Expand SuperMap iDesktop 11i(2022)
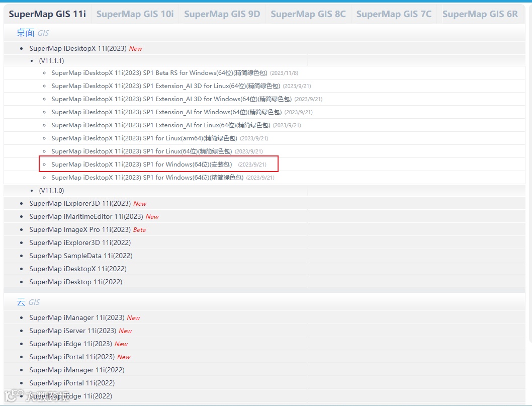The height and width of the screenshot is (406, 532). pos(75,282)
